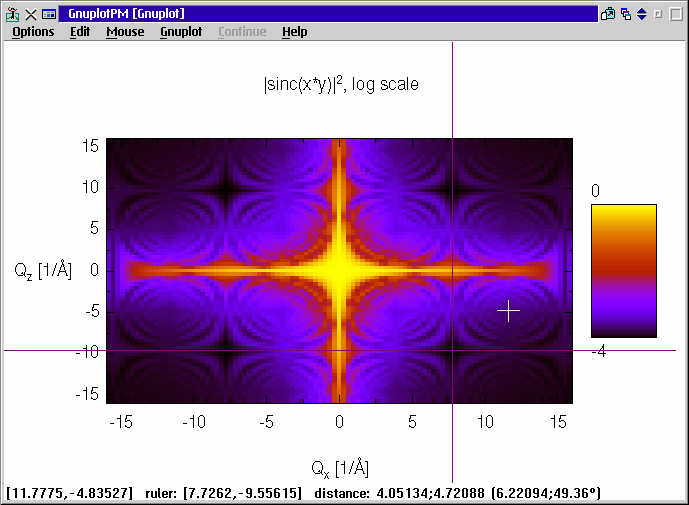This screenshot has height=505, width=689.
Task: Click the large square maximize button
Action: click(675, 14)
